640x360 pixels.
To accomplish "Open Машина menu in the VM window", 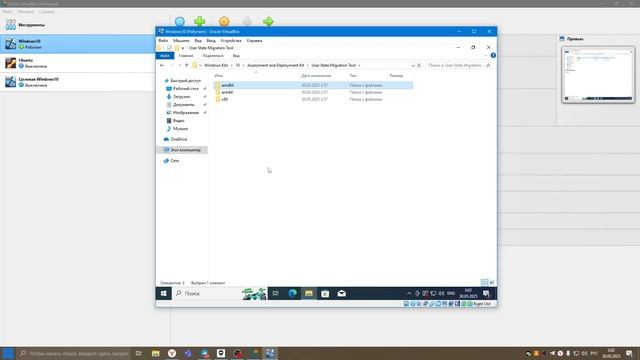I will [x=181, y=40].
